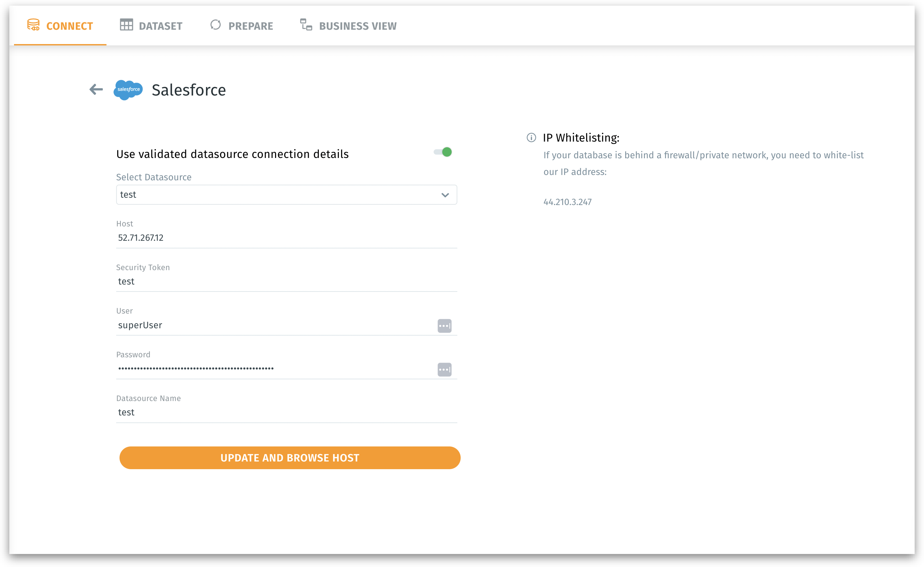Click the Dataset table grid icon
The height and width of the screenshot is (567, 924).
click(x=127, y=25)
